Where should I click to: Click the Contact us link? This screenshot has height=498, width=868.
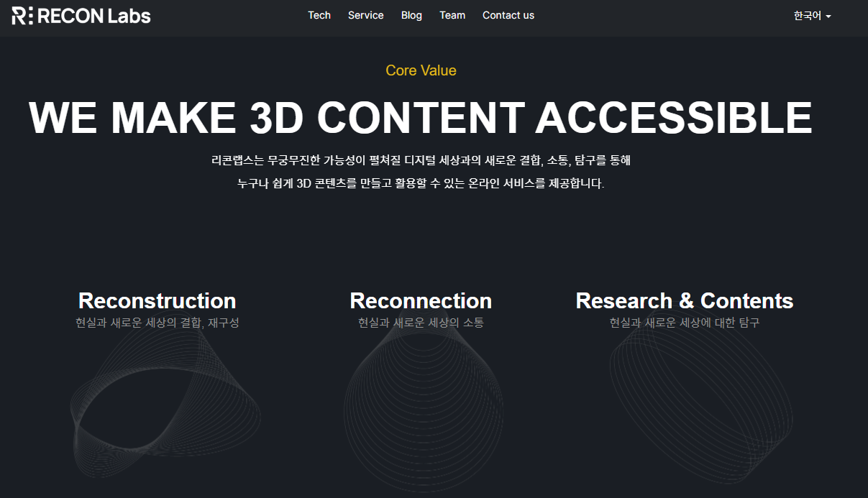(508, 15)
